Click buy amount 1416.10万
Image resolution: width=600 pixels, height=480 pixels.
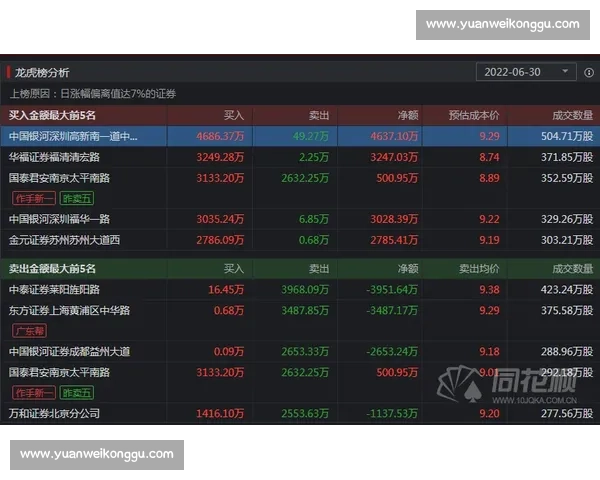[x=220, y=413]
